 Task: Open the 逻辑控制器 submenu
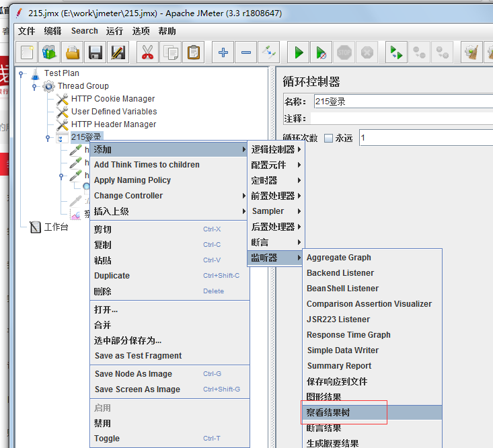[276, 149]
